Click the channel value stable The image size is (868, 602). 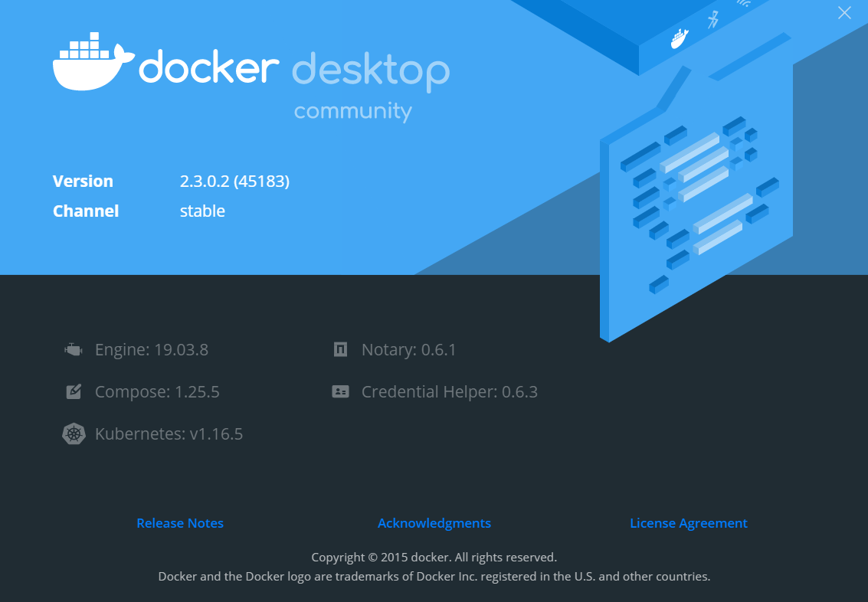tap(202, 211)
